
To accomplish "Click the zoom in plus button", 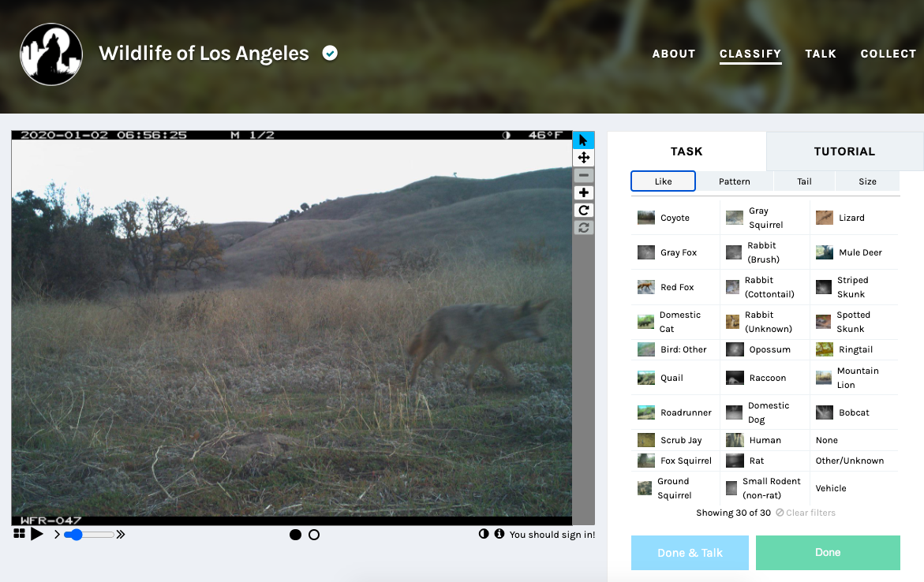I will point(583,192).
